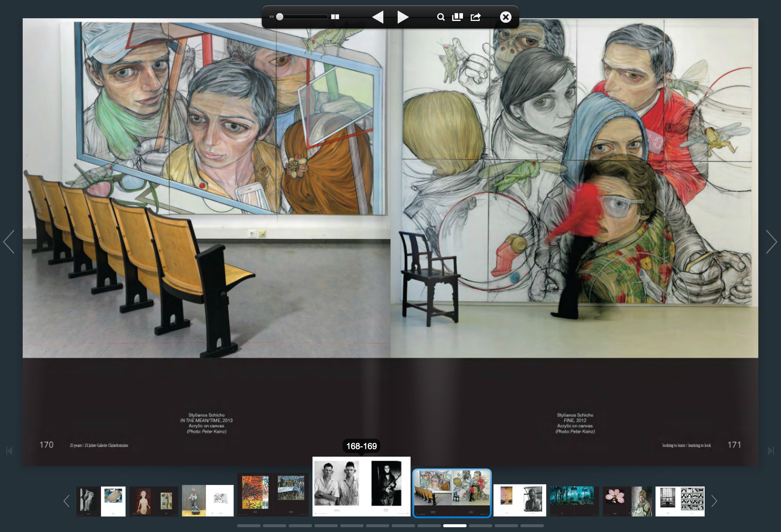The width and height of the screenshot is (781, 532).
Task: Click the stacked publications icon in the toolbar
Action: pos(457,17)
